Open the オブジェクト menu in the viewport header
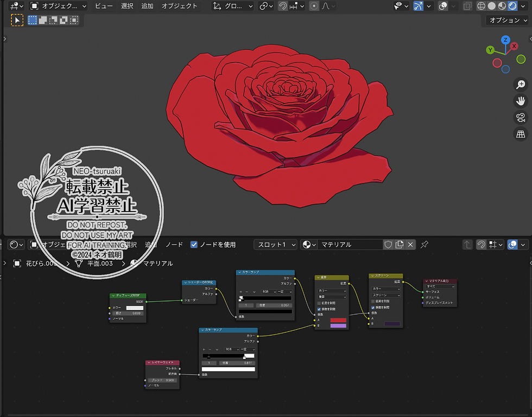Image resolution: width=532 pixels, height=417 pixels. [x=179, y=6]
